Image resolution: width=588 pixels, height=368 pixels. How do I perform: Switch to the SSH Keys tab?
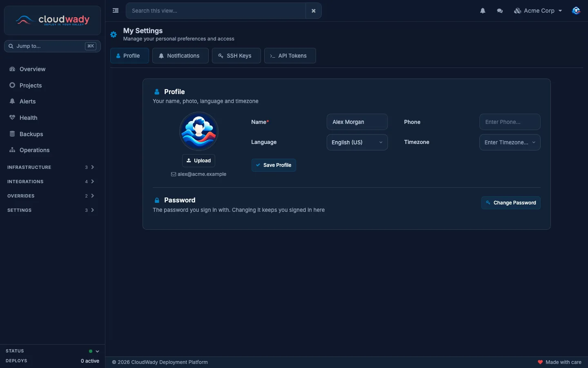pyautogui.click(x=236, y=56)
